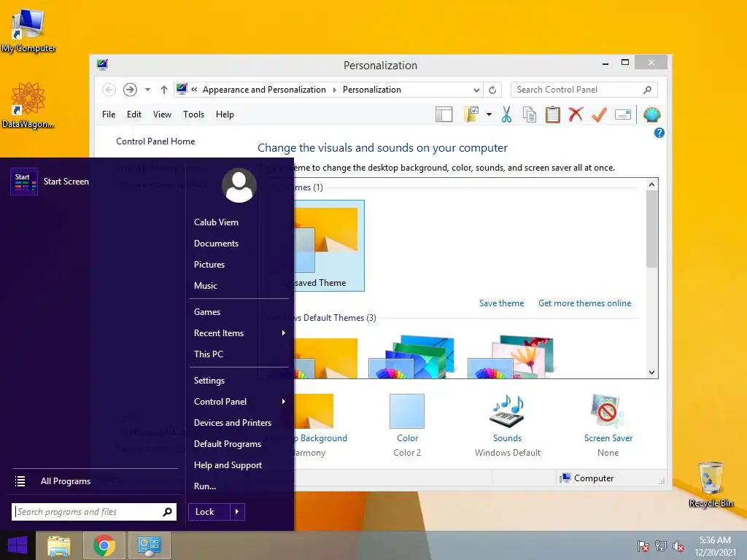Image resolution: width=747 pixels, height=560 pixels.
Task: Click the network tray icon
Action: point(661,546)
